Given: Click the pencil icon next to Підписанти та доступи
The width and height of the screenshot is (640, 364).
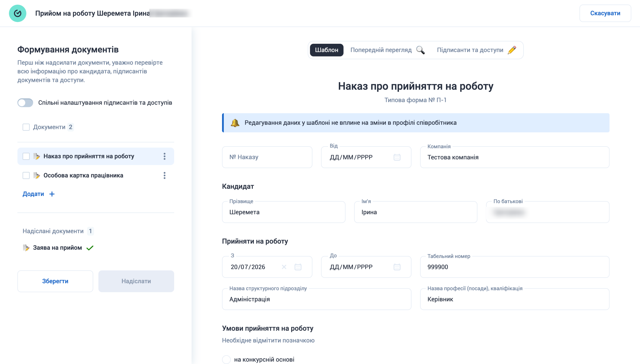Looking at the screenshot, I should 512,50.
